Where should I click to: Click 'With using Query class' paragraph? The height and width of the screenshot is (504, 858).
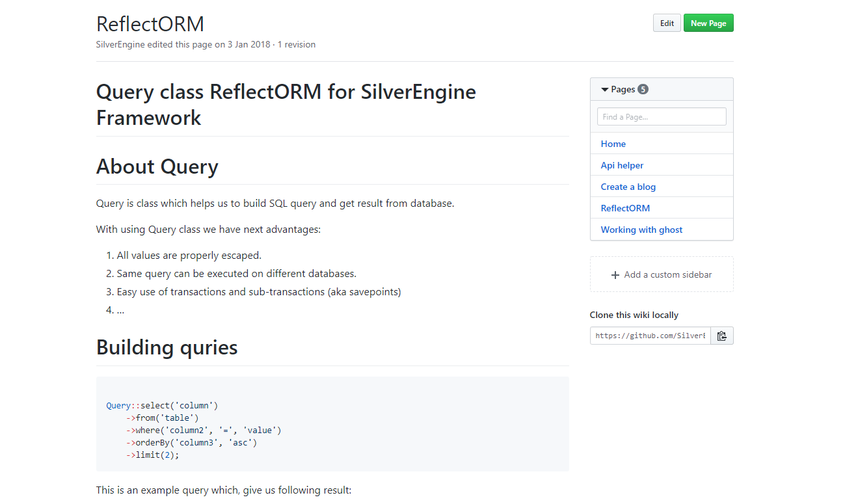pyautogui.click(x=208, y=230)
